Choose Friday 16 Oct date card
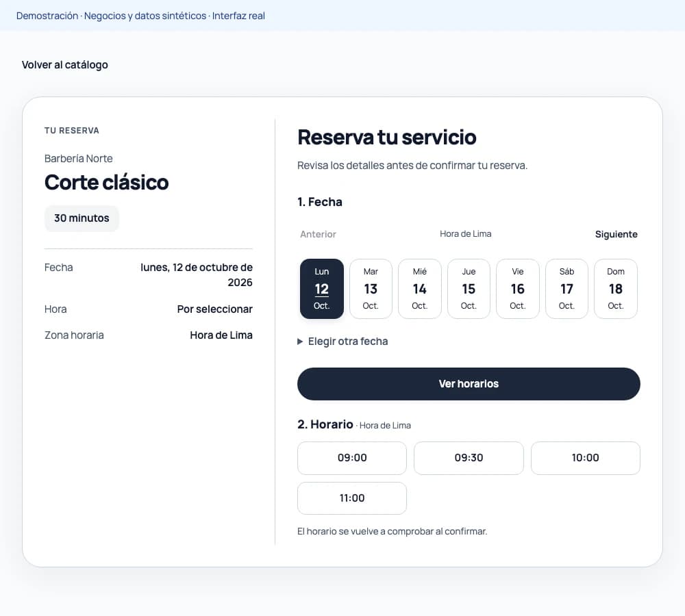The height and width of the screenshot is (616, 685). click(x=518, y=289)
